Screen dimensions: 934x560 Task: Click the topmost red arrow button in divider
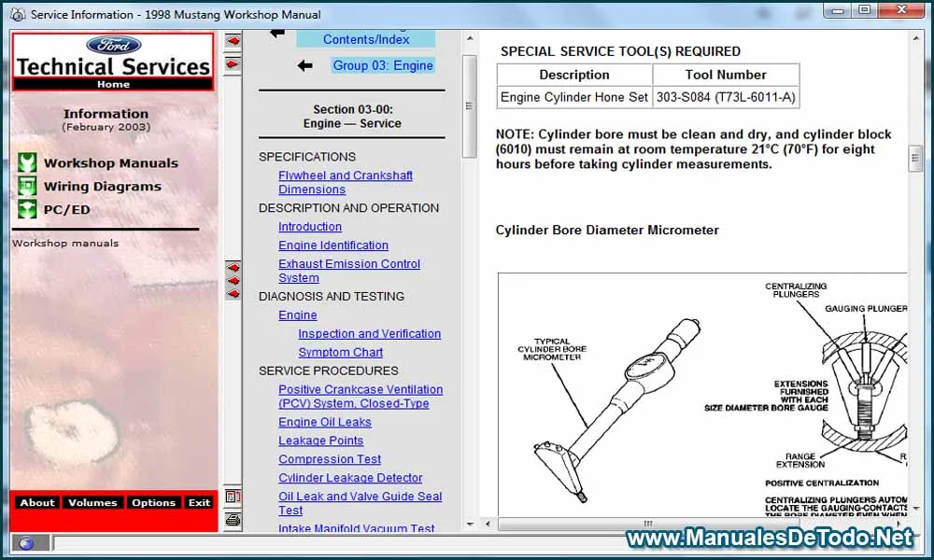(233, 41)
